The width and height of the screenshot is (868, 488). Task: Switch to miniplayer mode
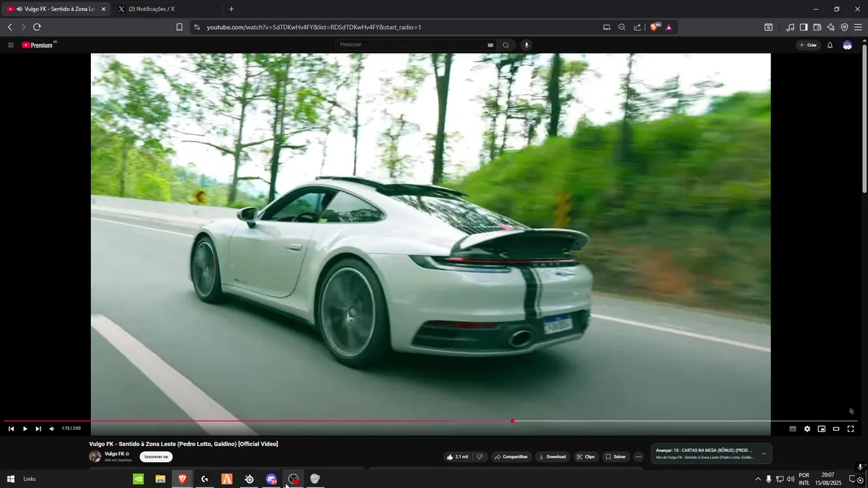click(x=821, y=428)
